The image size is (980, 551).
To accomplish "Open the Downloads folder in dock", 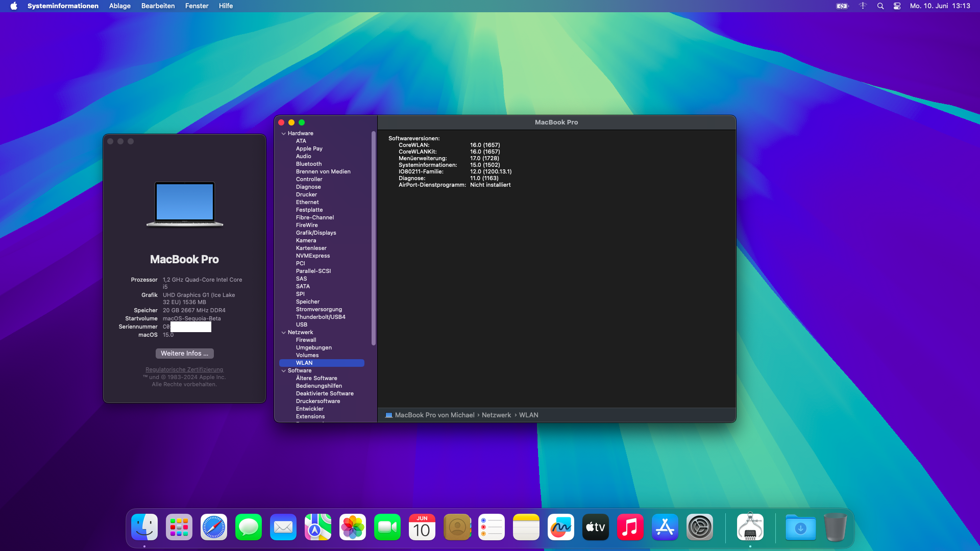I will pos(800,527).
